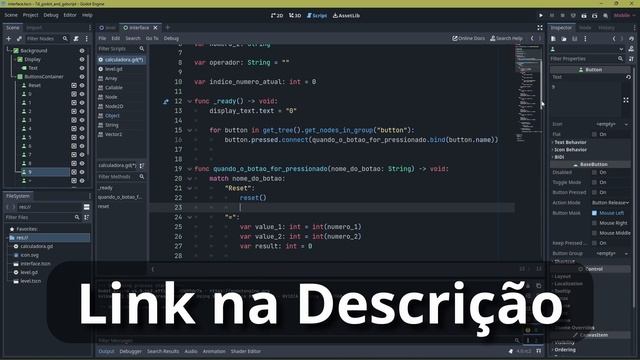Click the Filter Nodes search field
This screenshot has height=360, width=640.
pos(46,38)
